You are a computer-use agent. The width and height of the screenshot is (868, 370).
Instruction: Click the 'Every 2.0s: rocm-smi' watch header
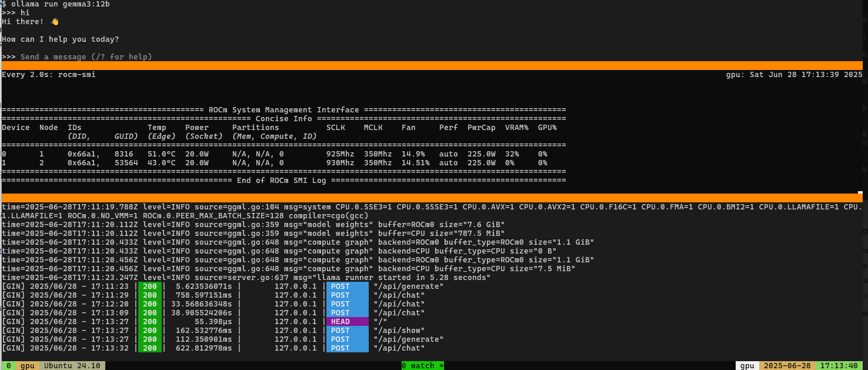coord(49,75)
